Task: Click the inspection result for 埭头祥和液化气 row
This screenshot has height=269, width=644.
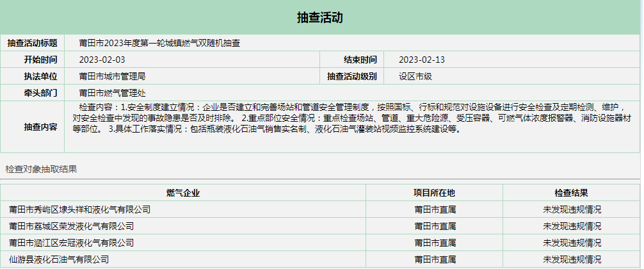Action: coord(572,209)
